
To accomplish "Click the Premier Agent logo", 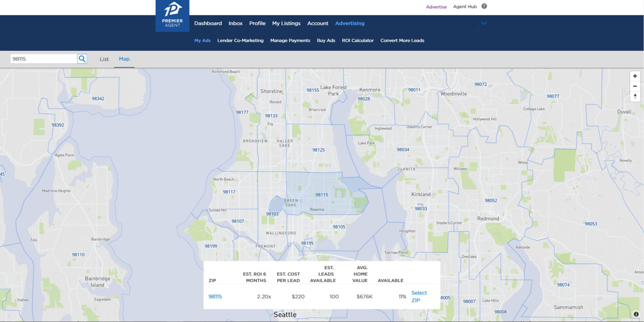I will point(172,16).
